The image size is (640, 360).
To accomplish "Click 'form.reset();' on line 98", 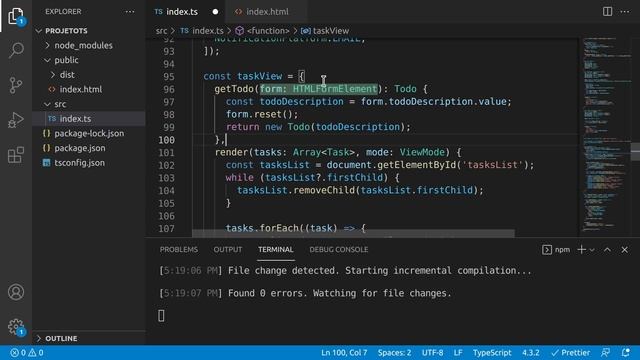I will pyautogui.click(x=262, y=114).
